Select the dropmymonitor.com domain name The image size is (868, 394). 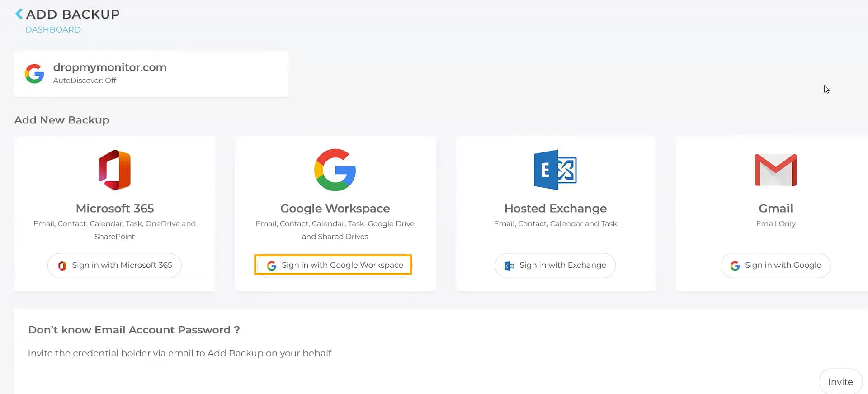(x=110, y=67)
